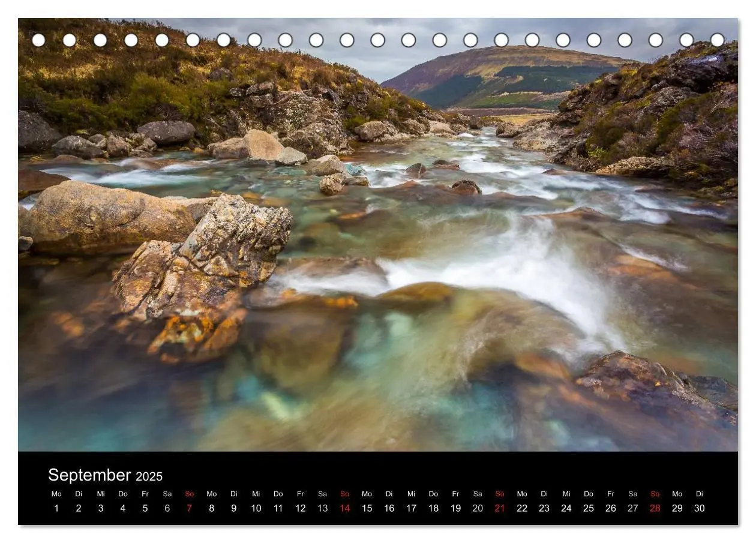This screenshot has height=543, width=756.
Task: Choose date 18 in the calendar
Action: pyautogui.click(x=434, y=508)
